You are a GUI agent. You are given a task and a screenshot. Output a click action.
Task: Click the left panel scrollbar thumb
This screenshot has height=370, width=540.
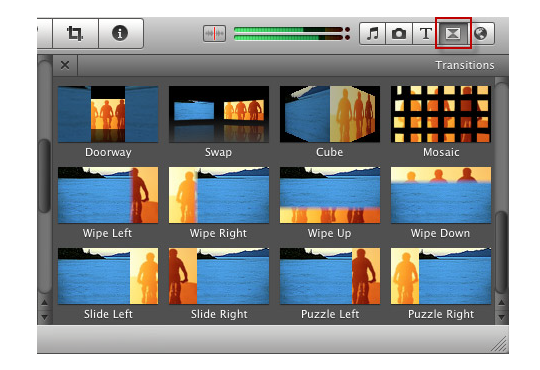point(45,175)
